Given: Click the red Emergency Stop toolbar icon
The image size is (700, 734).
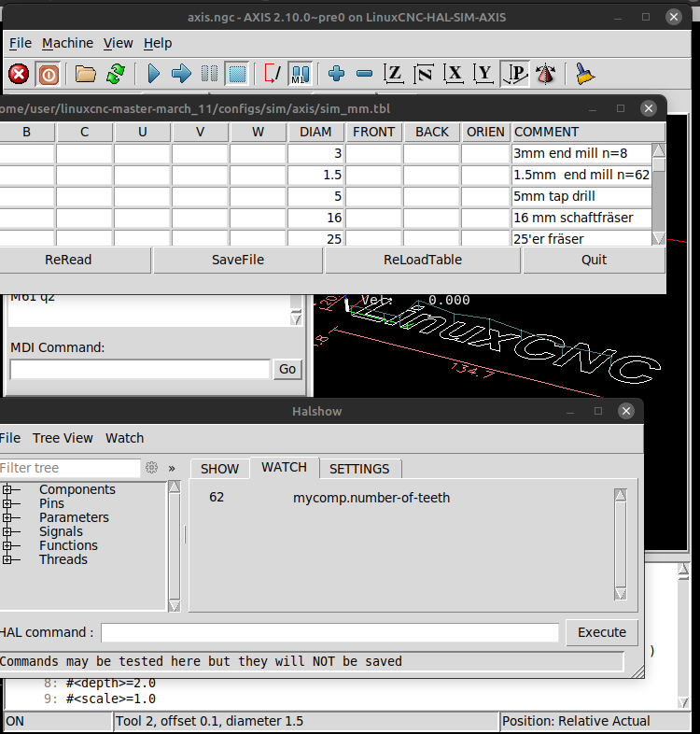Looking at the screenshot, I should [19, 74].
